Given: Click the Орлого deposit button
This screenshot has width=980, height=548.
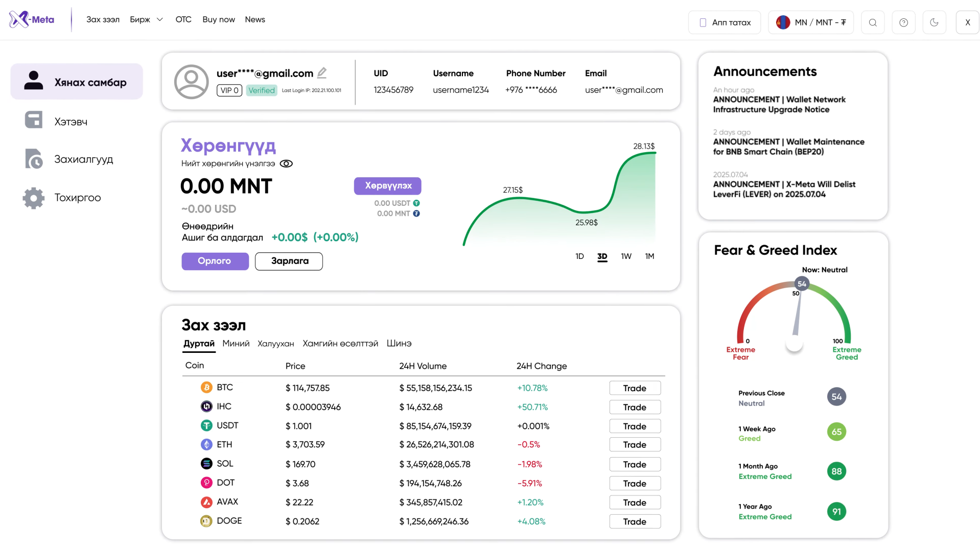Looking at the screenshot, I should click(x=215, y=261).
